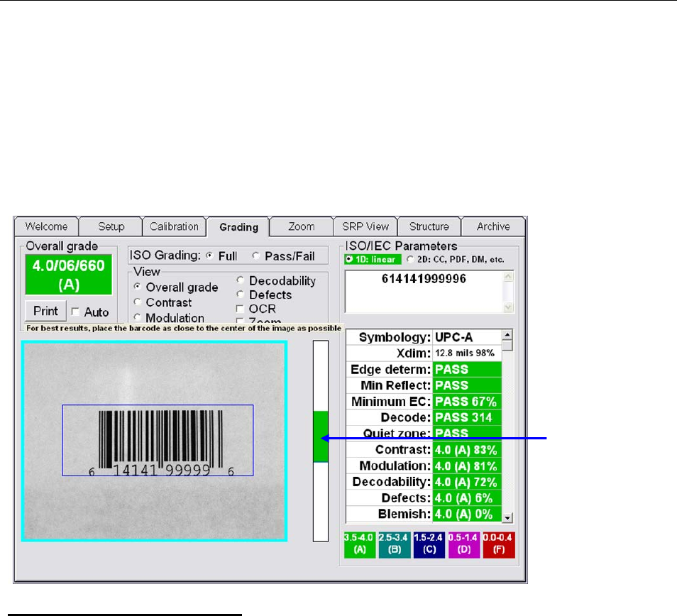Image resolution: width=677 pixels, height=616 pixels.
Task: Choose Overall grade view option
Action: tap(137, 287)
